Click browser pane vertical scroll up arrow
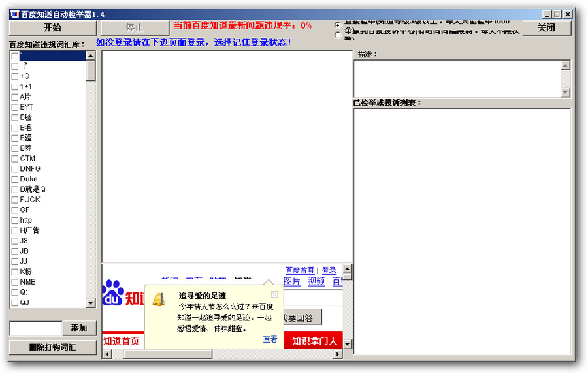 pos(348,269)
